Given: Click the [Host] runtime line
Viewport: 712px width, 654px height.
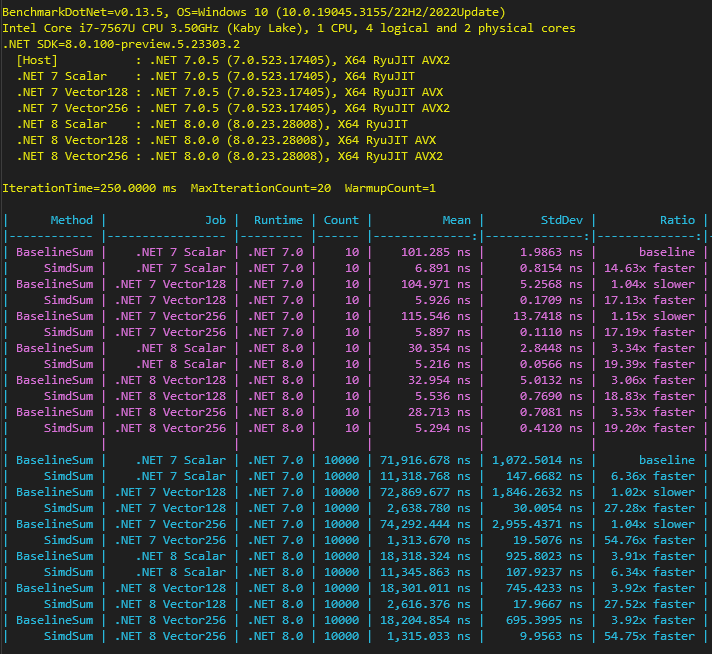Looking at the screenshot, I should [x=233, y=60].
